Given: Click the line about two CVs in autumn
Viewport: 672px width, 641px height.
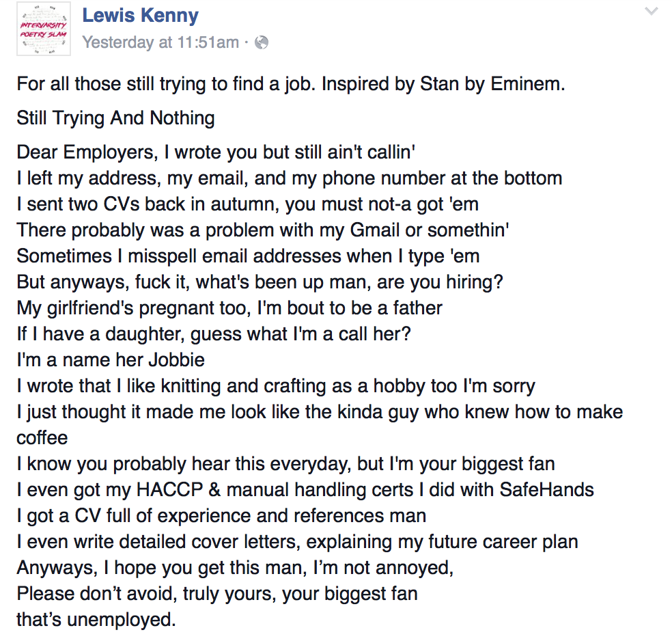Looking at the screenshot, I should 248,204.
